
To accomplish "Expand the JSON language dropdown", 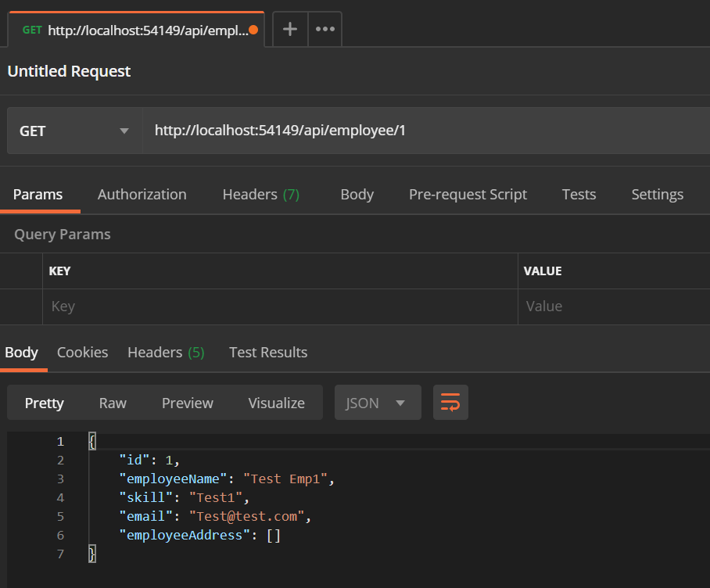I will click(x=378, y=402).
